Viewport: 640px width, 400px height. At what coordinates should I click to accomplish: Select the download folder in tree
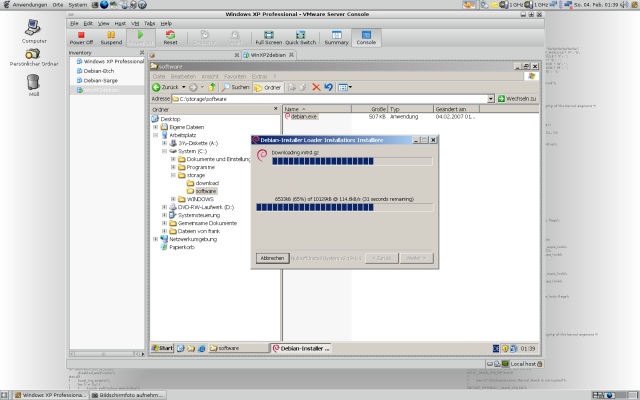207,183
